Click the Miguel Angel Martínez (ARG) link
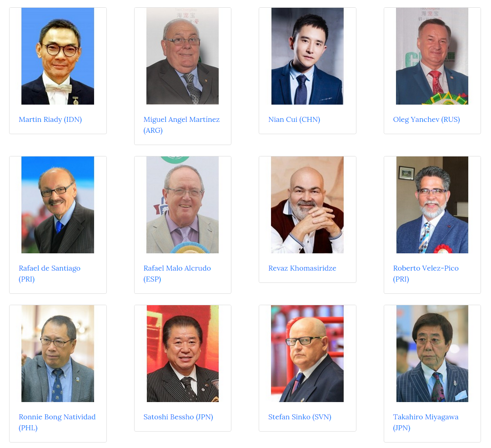This screenshot has width=491, height=448. point(181,125)
